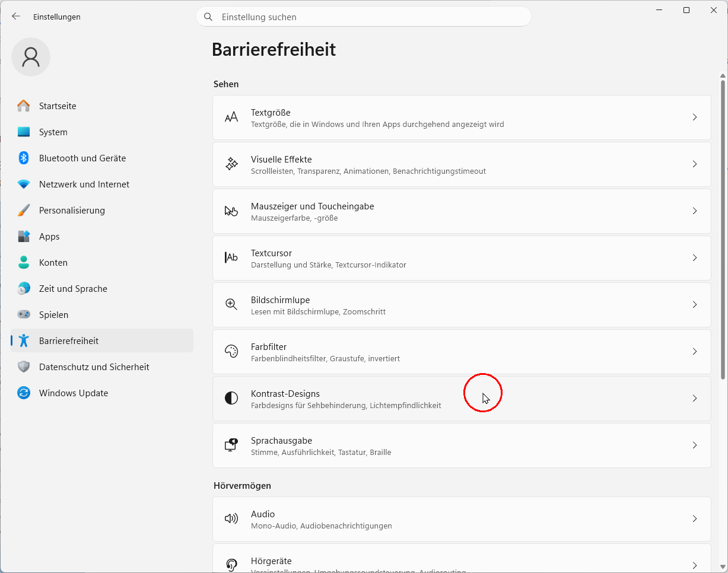
Task: Click the Hörgeräte ear icon
Action: [231, 565]
